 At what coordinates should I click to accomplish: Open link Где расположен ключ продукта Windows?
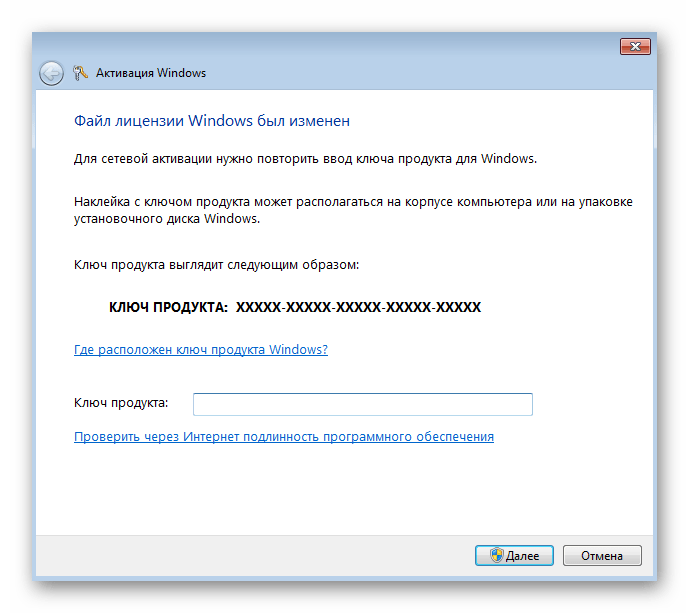[201, 350]
